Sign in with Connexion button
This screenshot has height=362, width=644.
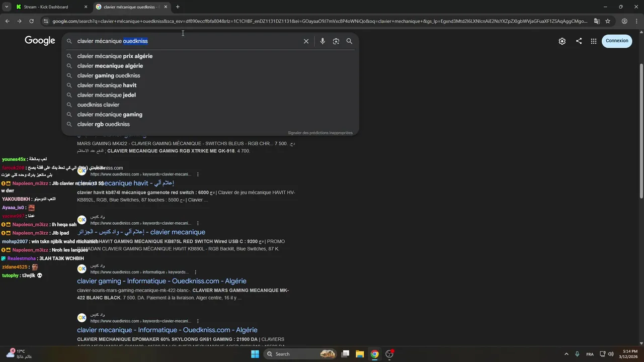[x=617, y=41]
